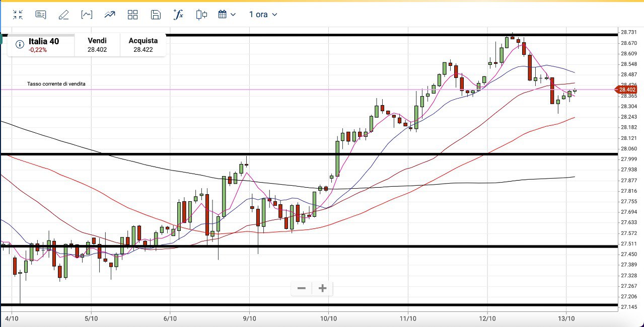Image resolution: width=644 pixels, height=327 pixels.
Task: Add an indicator with fx icon
Action: click(178, 15)
